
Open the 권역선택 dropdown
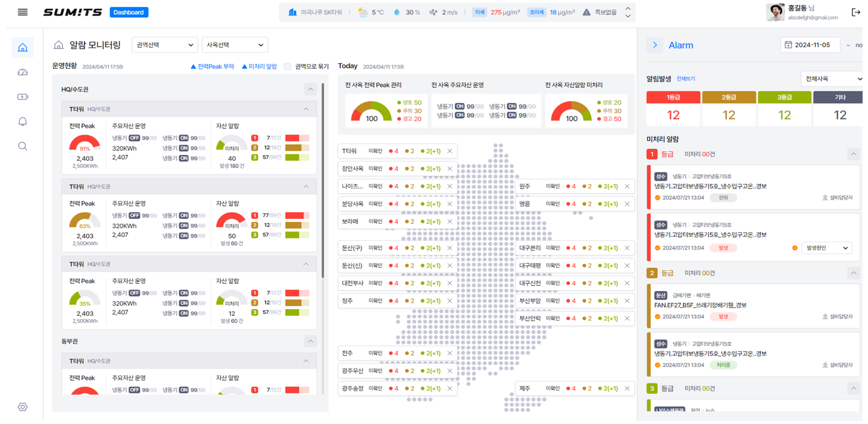coord(165,45)
